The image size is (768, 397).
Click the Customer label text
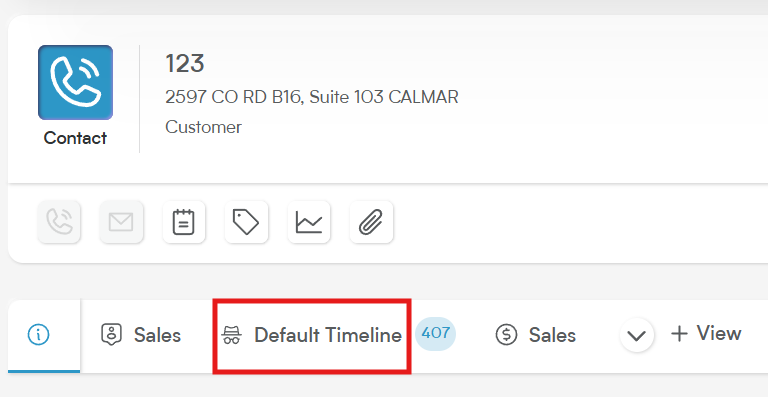[203, 127]
